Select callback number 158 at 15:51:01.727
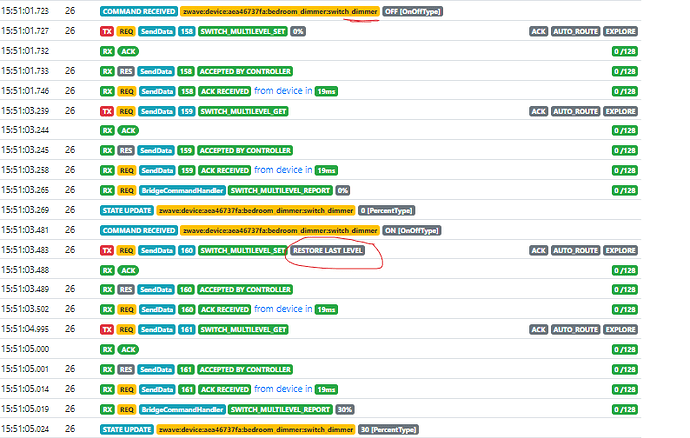 coord(187,31)
